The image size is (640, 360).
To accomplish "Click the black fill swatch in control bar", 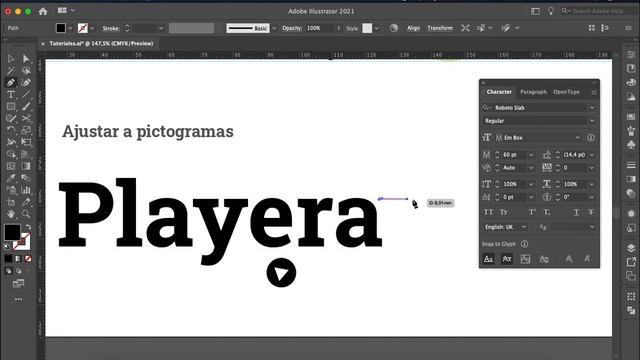I will (60, 28).
